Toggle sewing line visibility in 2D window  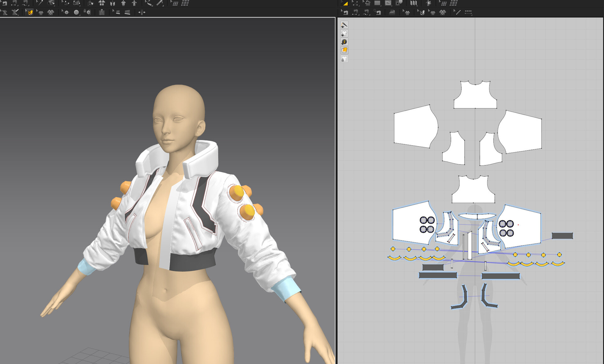pyautogui.click(x=344, y=25)
